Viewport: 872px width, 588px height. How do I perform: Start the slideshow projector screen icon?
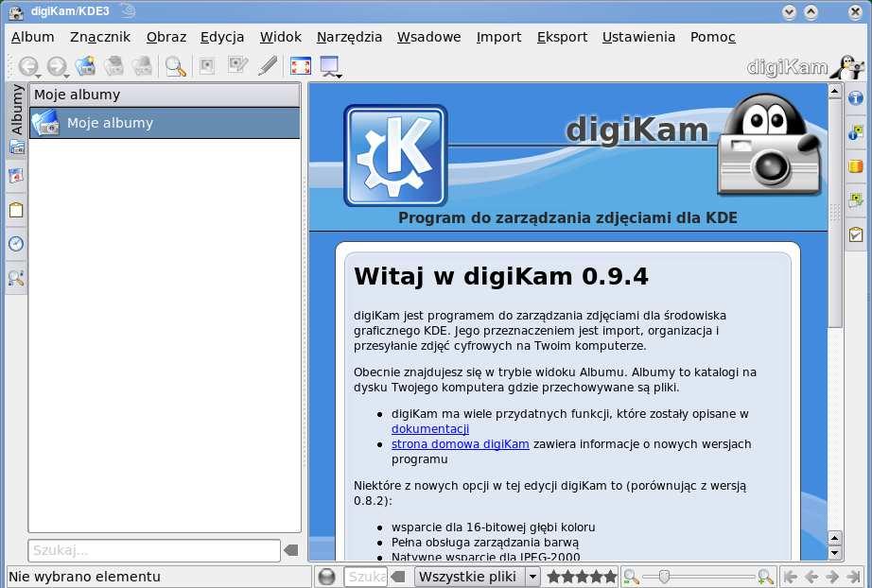pos(330,65)
